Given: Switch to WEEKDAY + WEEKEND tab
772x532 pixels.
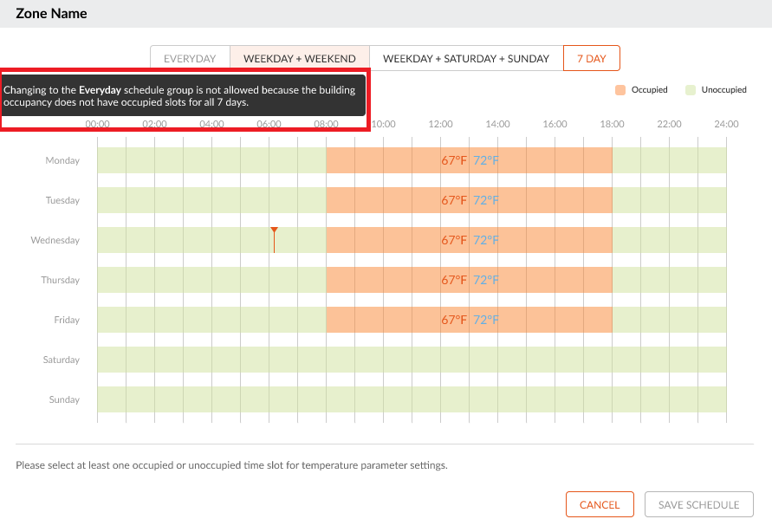Looking at the screenshot, I should (299, 58).
